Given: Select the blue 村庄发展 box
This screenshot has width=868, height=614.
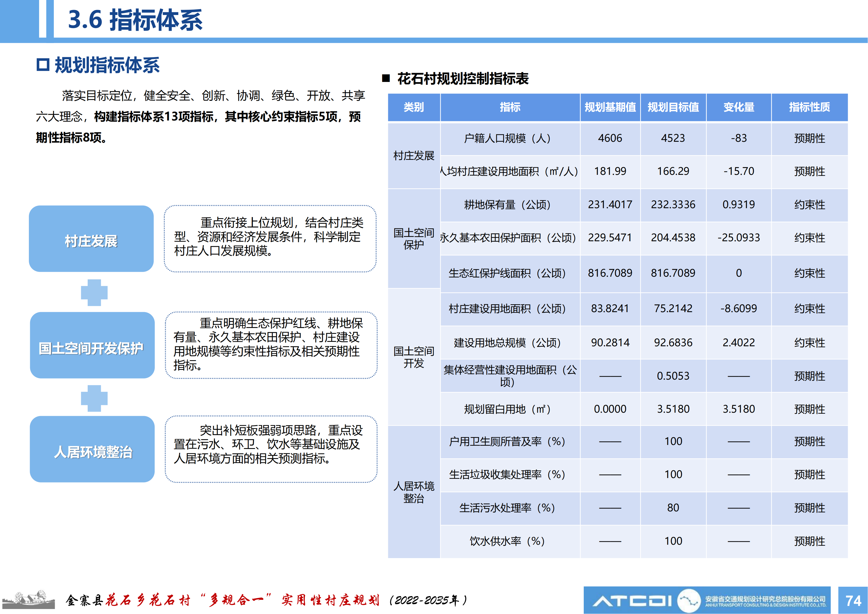Looking at the screenshot, I should (x=91, y=239).
